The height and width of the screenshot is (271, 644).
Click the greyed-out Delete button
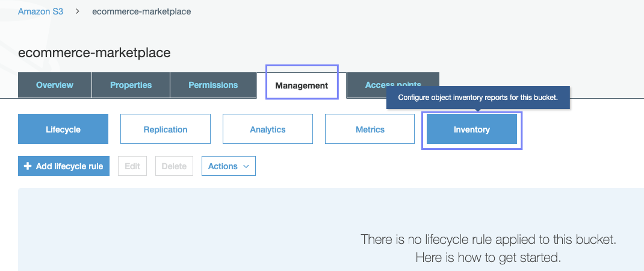[174, 166]
